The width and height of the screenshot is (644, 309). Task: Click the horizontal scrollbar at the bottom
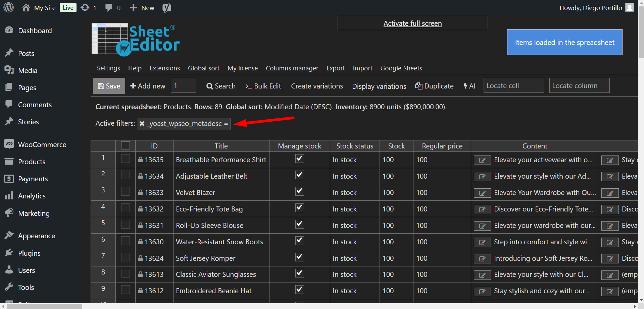(44, 306)
